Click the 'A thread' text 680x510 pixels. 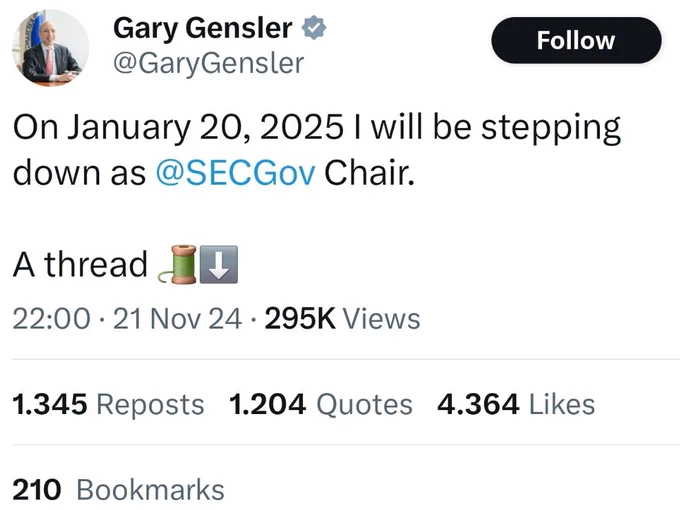point(80,264)
